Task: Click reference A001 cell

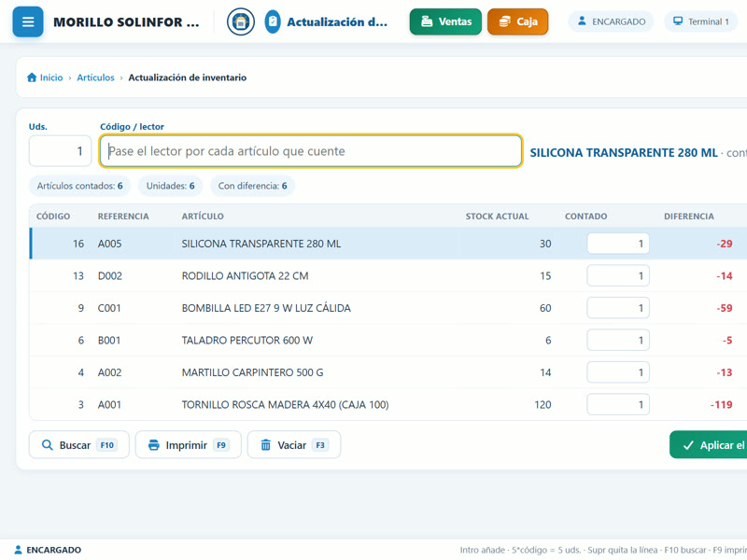Action: [x=109, y=405]
